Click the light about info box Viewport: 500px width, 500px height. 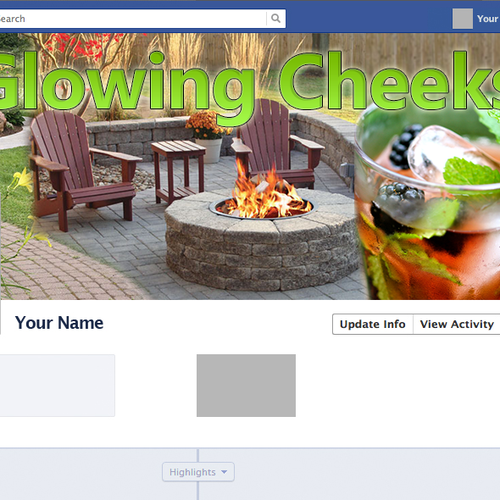57,385
